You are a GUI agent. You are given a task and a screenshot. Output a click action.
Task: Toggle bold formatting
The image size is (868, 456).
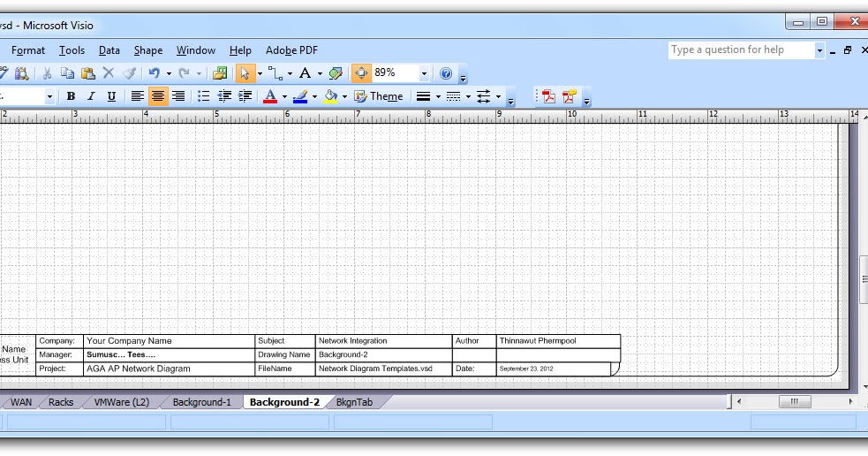click(71, 96)
